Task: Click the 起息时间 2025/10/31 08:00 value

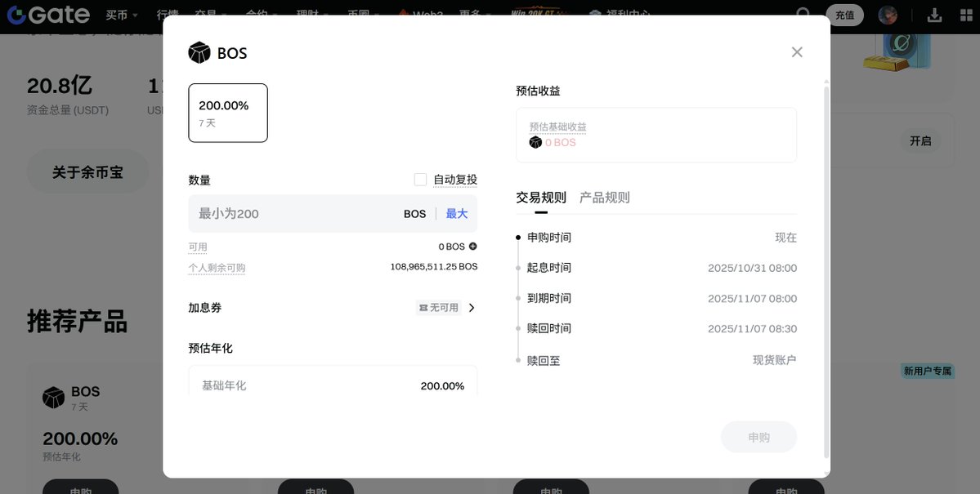Action: pos(752,268)
